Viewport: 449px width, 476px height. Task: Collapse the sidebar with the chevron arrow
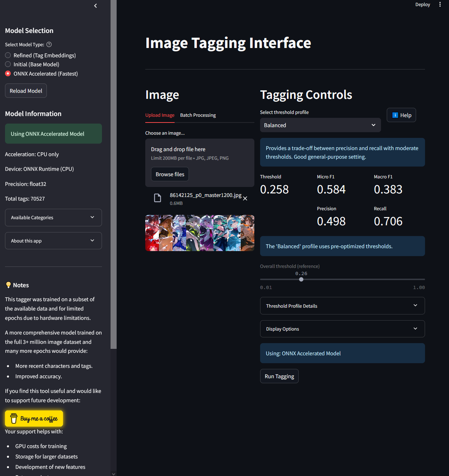(96, 6)
